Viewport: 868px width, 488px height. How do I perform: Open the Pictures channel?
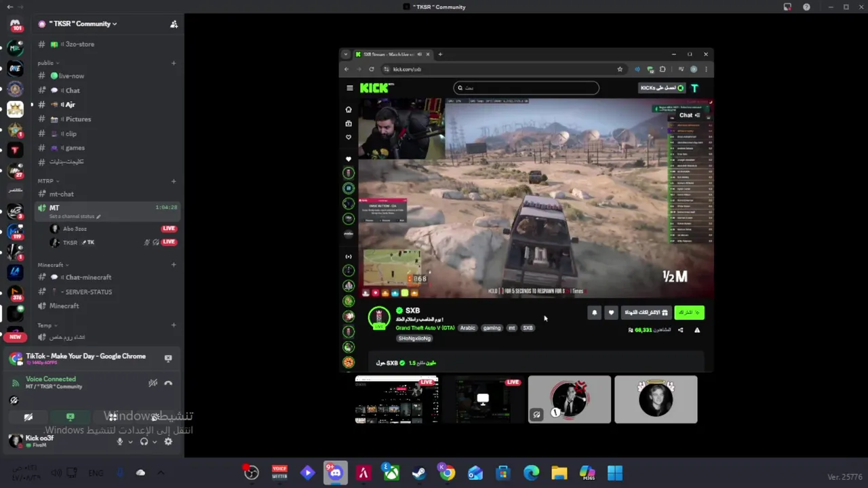[107, 119]
